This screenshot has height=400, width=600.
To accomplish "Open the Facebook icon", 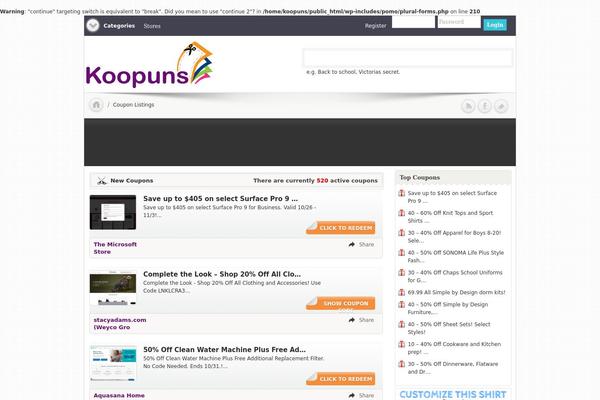I will pos(484,106).
